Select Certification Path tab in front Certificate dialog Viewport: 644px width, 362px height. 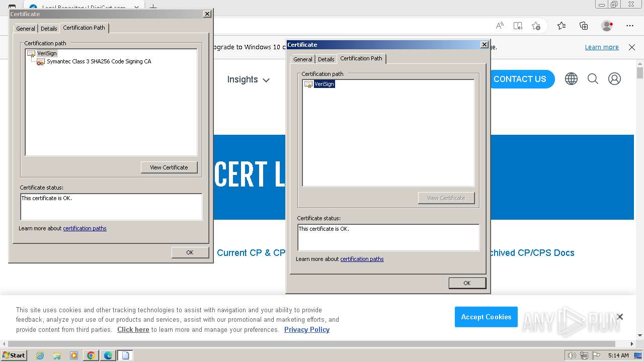tap(361, 58)
